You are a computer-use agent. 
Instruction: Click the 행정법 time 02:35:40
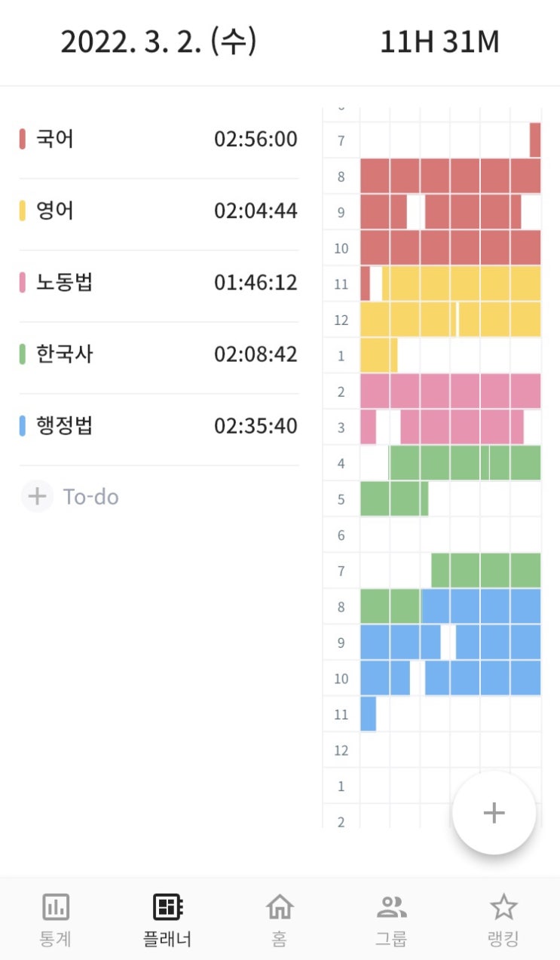256,426
